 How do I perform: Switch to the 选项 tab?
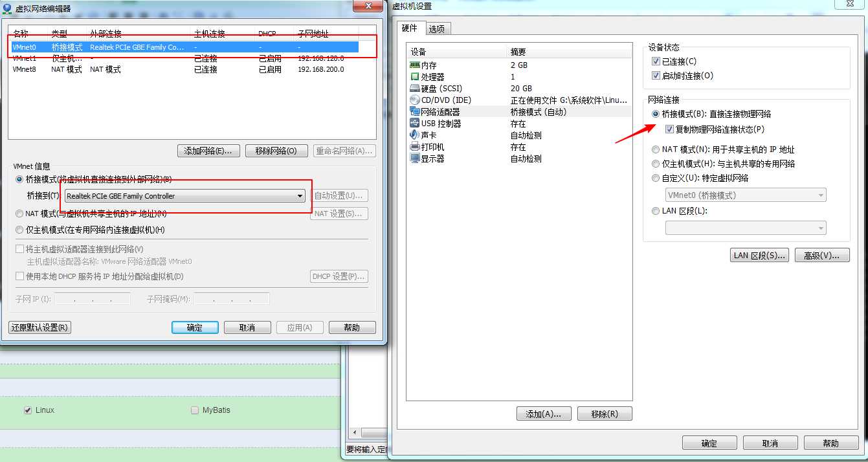[437, 28]
